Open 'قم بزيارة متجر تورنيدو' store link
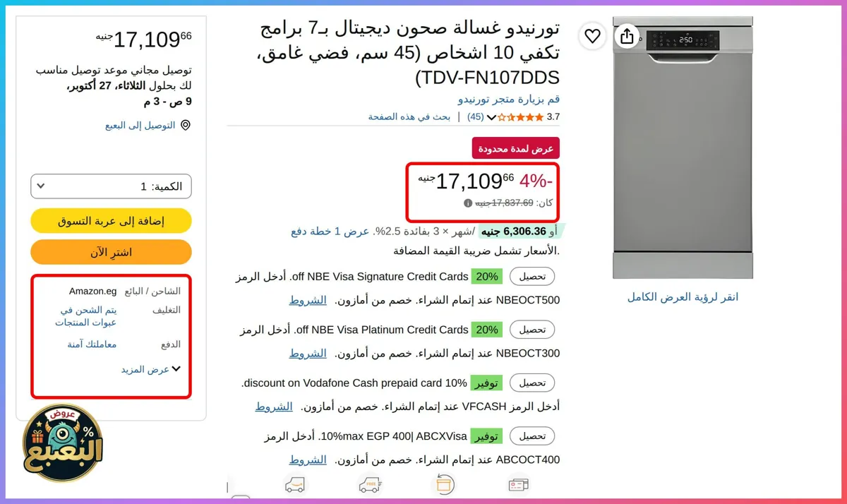 pyautogui.click(x=509, y=100)
